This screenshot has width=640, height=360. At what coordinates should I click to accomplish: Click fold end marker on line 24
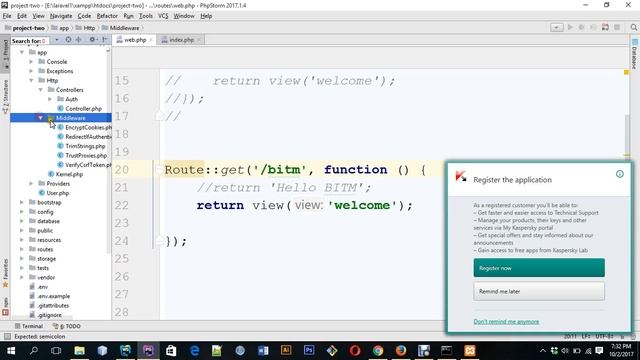click(159, 241)
